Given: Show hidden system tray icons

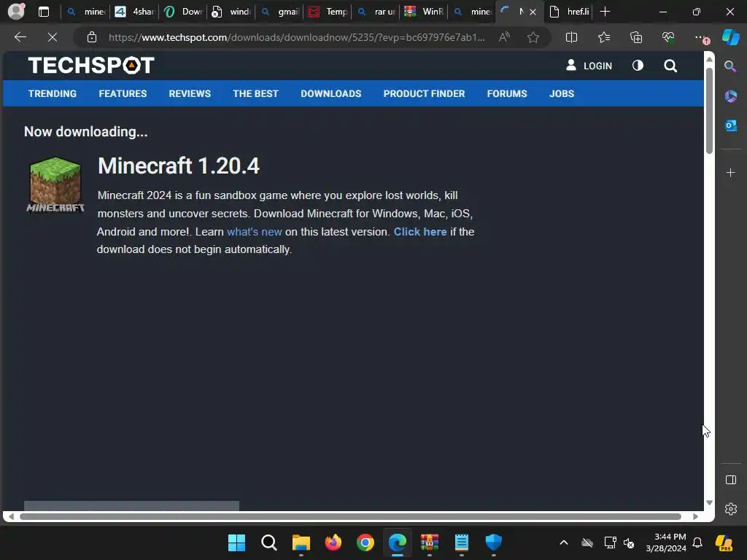Looking at the screenshot, I should (x=564, y=542).
